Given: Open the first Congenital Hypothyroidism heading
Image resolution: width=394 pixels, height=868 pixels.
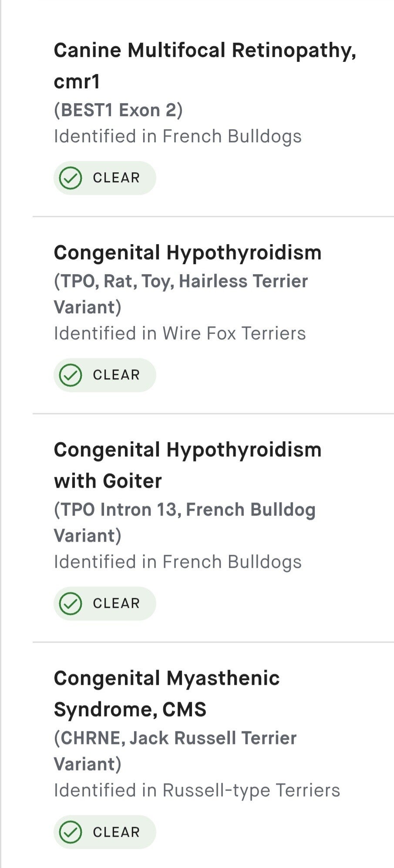Looking at the screenshot, I should [188, 253].
